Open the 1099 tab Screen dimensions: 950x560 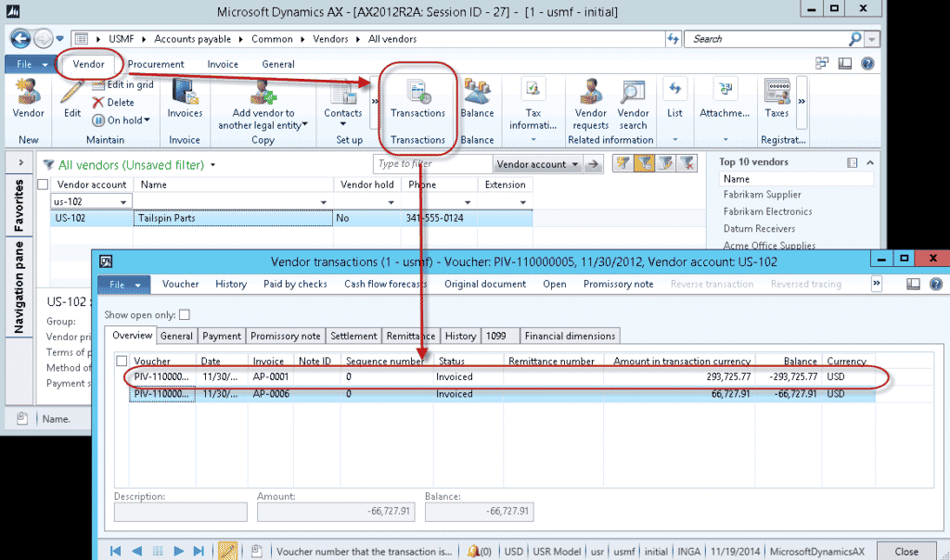click(500, 336)
